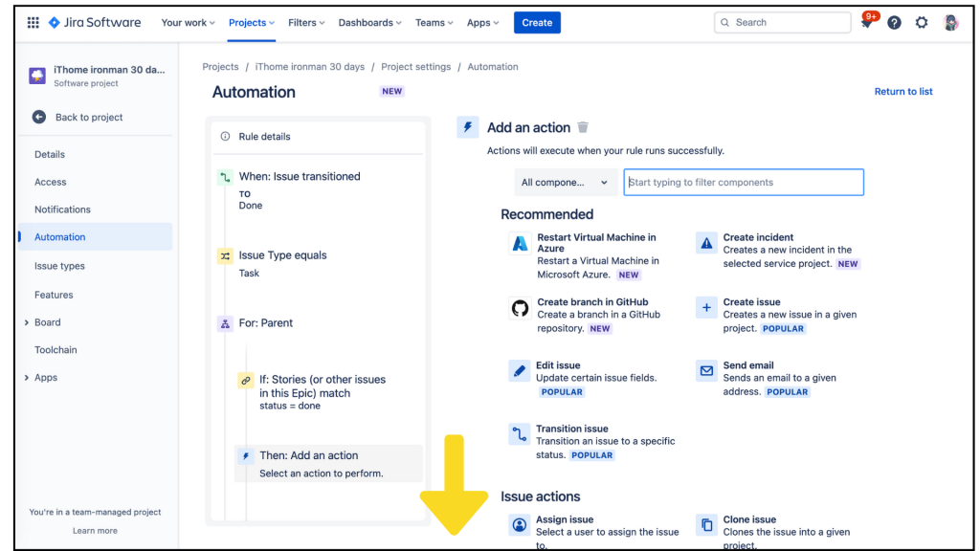Click the Return to list link
The height and width of the screenshot is (551, 980).
pyautogui.click(x=903, y=91)
